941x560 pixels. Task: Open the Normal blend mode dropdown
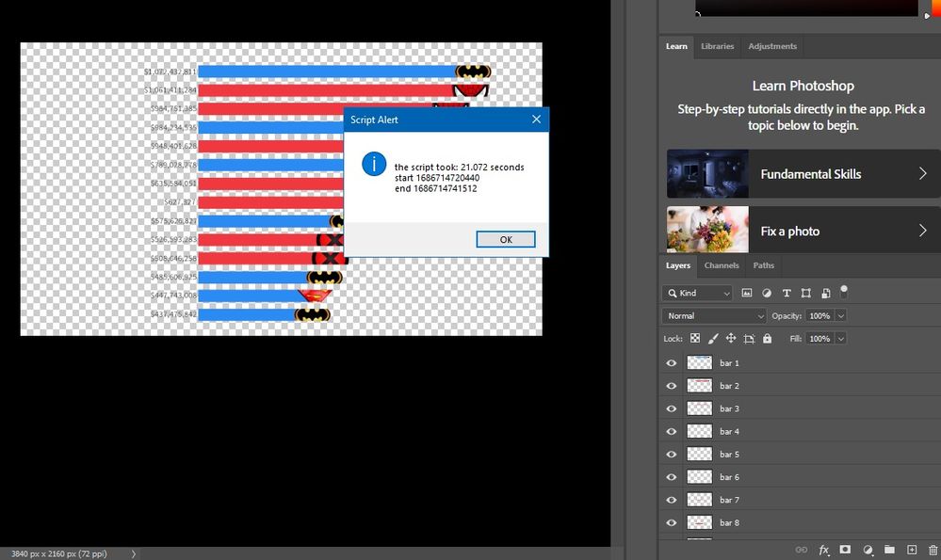click(714, 315)
